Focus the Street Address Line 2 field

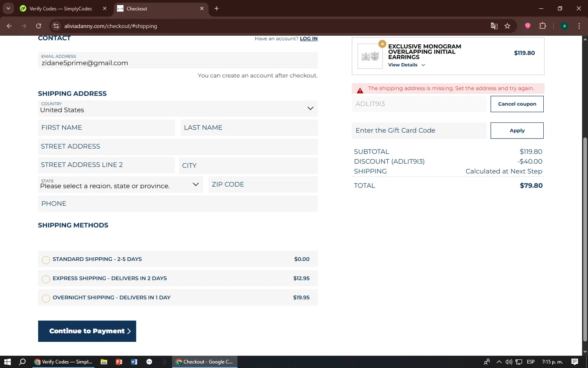(x=106, y=165)
